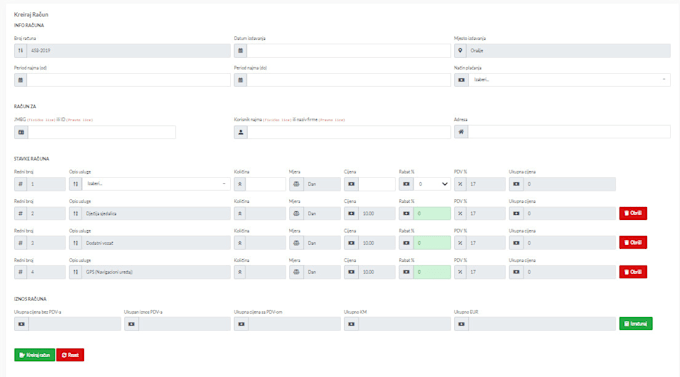Open the Način plaćanja dropdown

click(569, 80)
